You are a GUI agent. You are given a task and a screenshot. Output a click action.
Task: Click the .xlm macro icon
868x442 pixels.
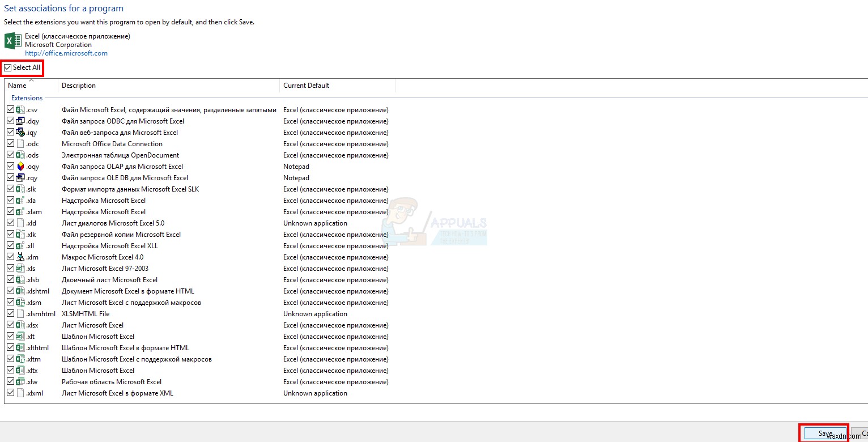(x=20, y=257)
